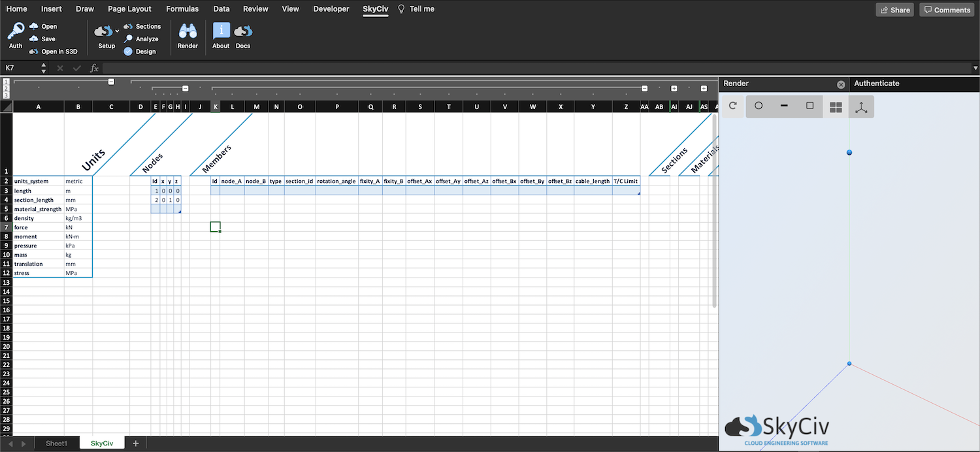Expand the Name Box dropdown on the formula bar
Image resolution: width=980 pixels, height=452 pixels.
(44, 67)
